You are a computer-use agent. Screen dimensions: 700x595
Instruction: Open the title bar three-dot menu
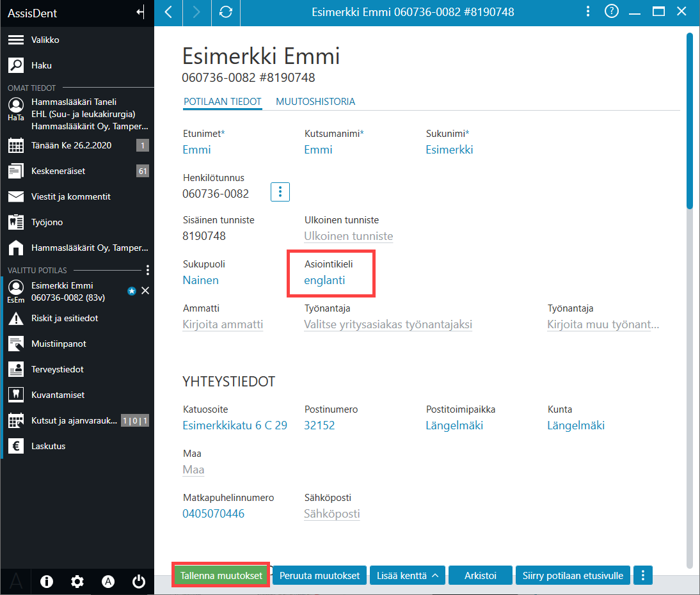coord(588,11)
